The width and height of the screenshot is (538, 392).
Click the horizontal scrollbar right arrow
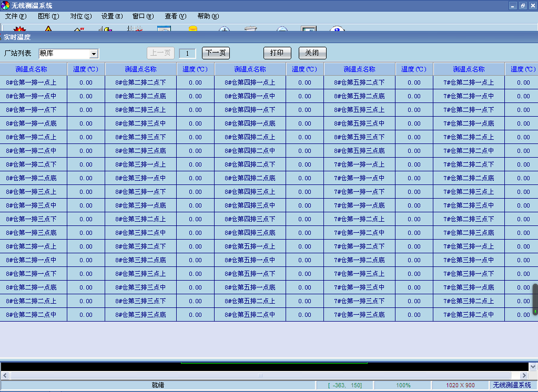(524, 375)
